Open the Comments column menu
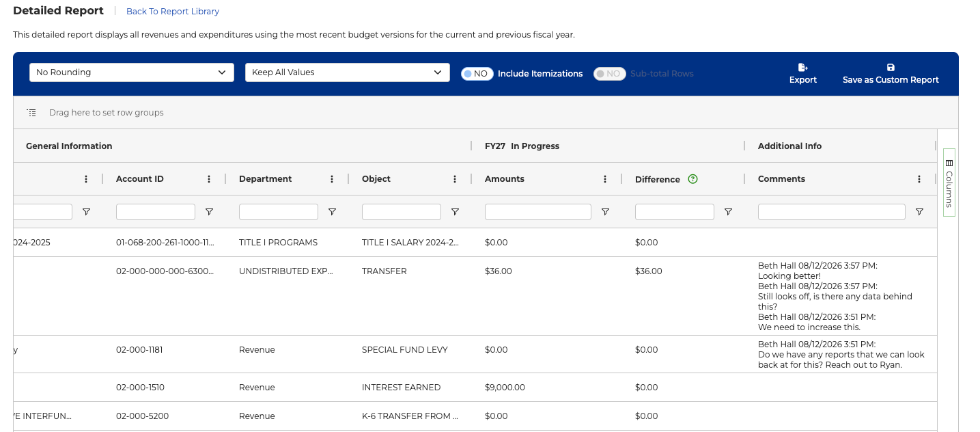The height and width of the screenshot is (432, 980). [919, 179]
